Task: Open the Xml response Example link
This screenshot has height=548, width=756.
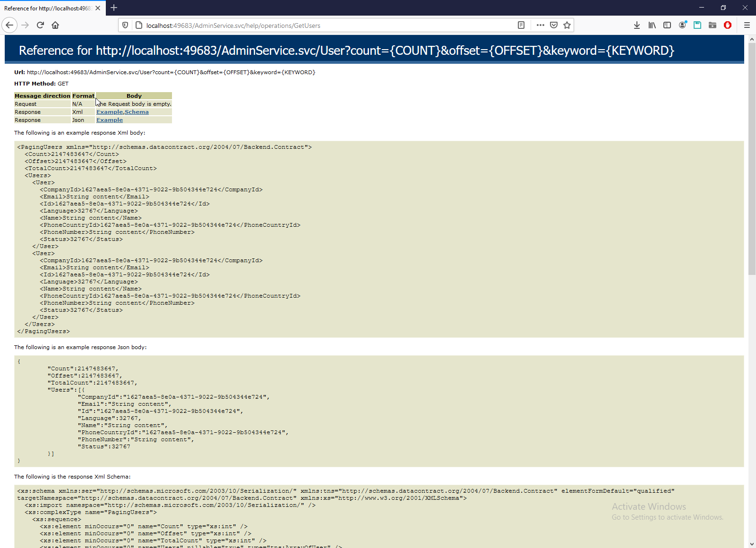Action: 110,112
